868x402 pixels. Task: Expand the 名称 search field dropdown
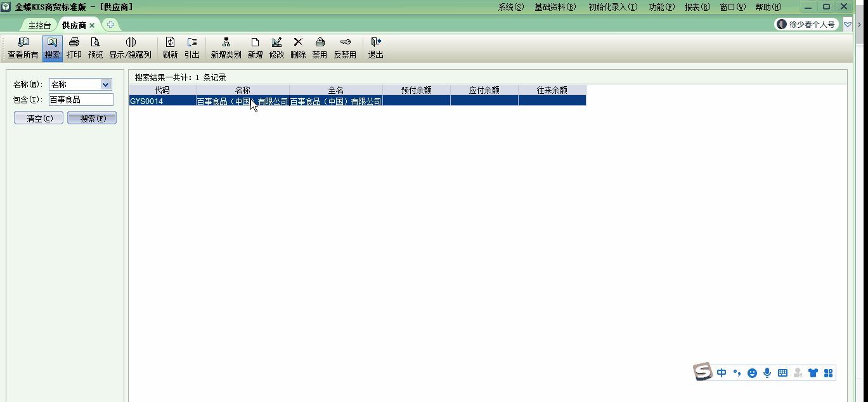pyautogui.click(x=105, y=84)
